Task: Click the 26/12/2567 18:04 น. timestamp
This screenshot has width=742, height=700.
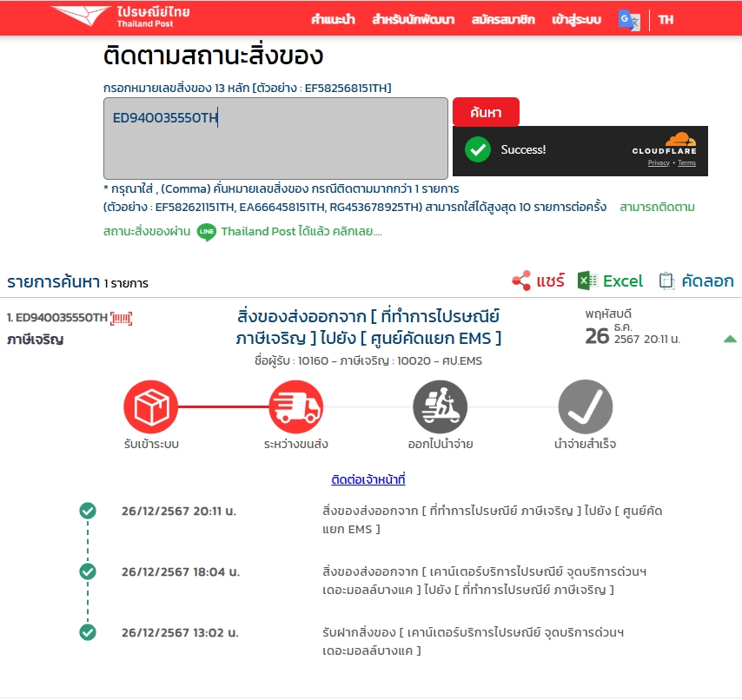Action: pyautogui.click(x=181, y=571)
